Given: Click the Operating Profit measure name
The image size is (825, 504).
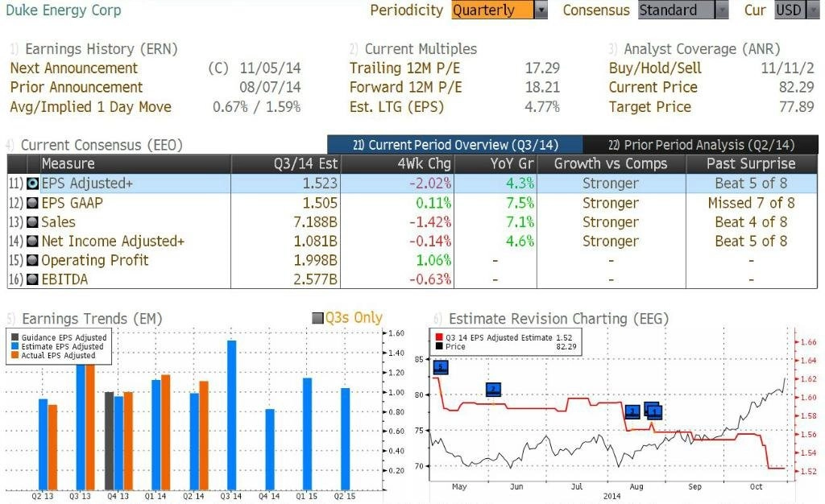Looking at the screenshot, I should click(x=95, y=260).
